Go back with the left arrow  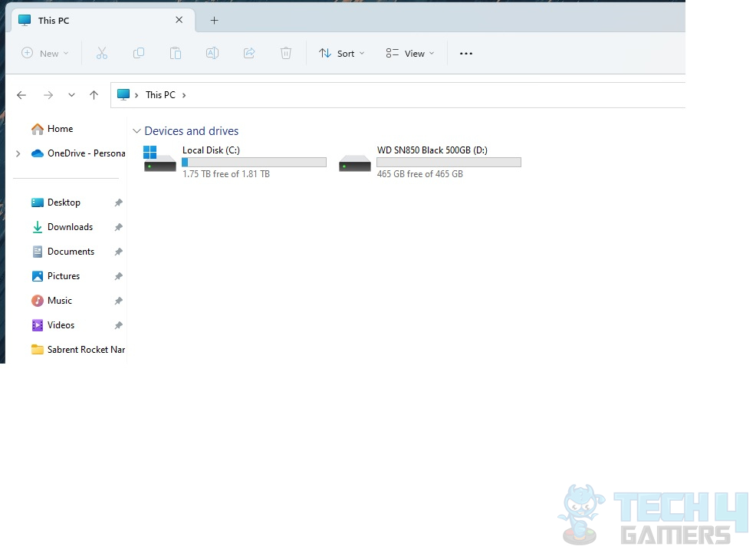21,95
